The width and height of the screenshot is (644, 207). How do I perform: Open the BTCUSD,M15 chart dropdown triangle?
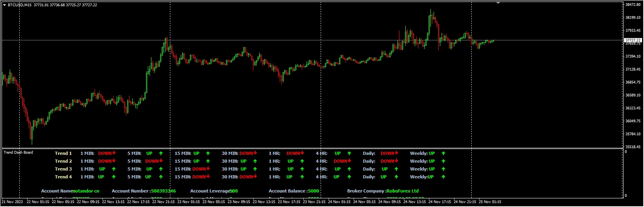click(x=4, y=5)
